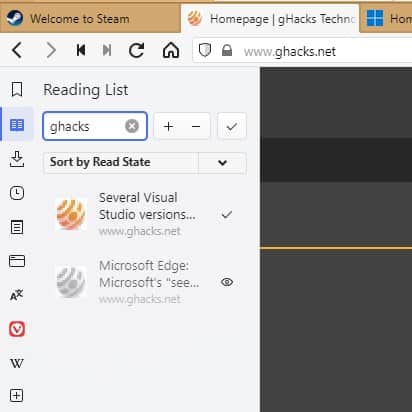The width and height of the screenshot is (412, 412).
Task: Clear the ghacks search filter
Action: pyautogui.click(x=132, y=126)
